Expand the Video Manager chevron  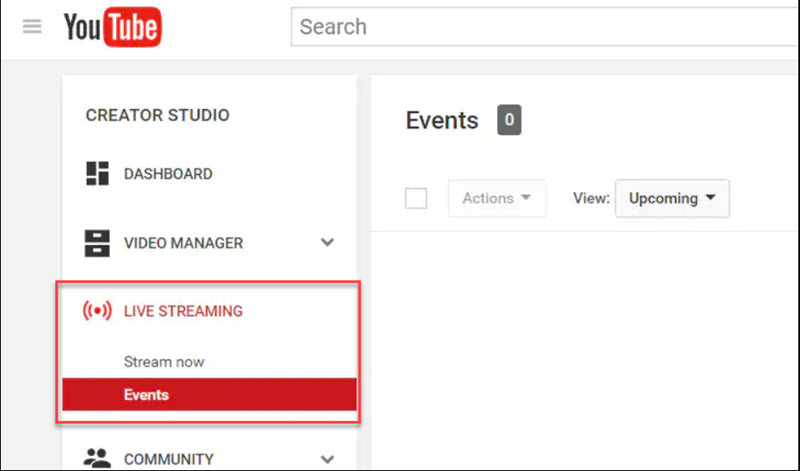click(x=327, y=242)
